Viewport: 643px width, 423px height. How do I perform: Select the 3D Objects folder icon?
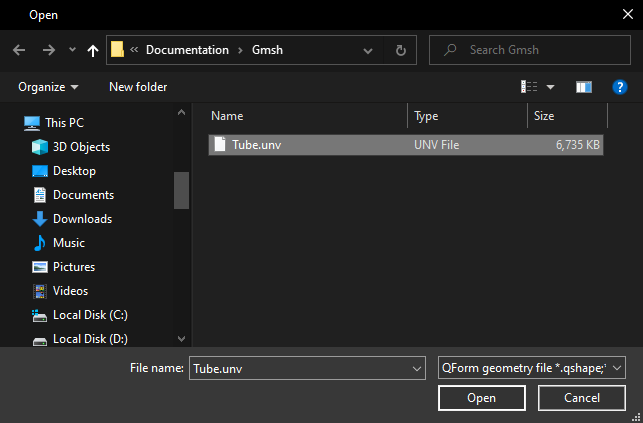(40, 147)
